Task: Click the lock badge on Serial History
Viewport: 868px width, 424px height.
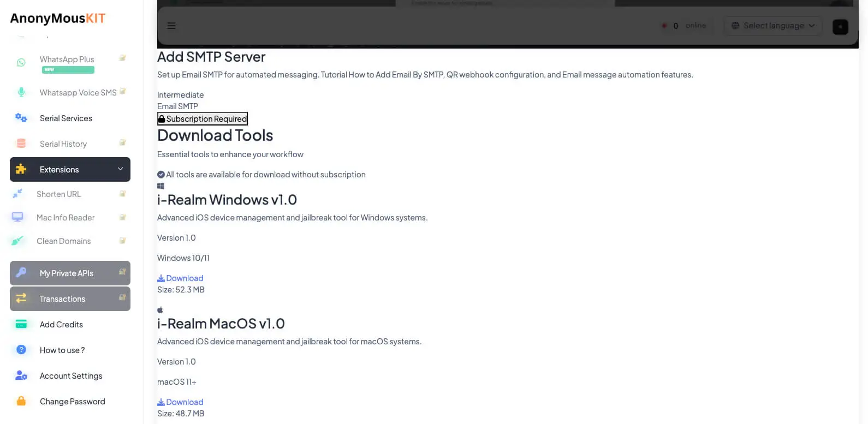Action: pos(123,142)
